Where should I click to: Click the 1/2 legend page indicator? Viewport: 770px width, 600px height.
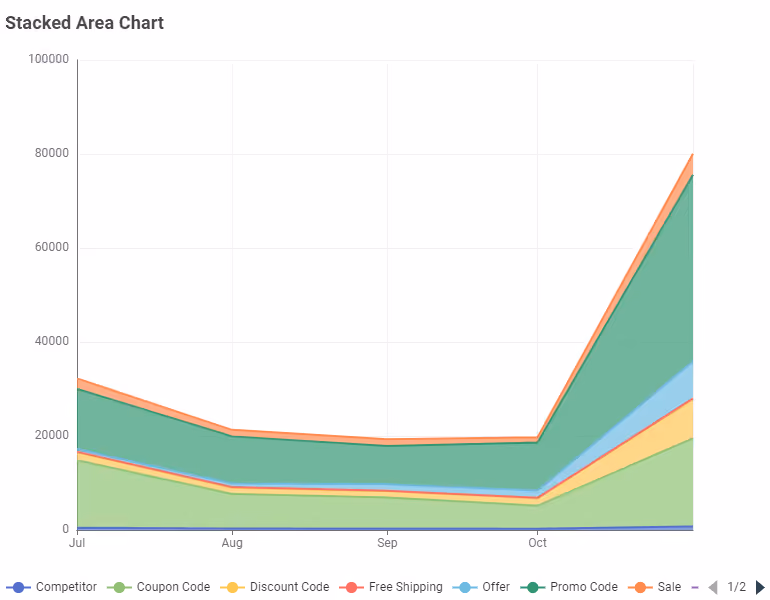tap(736, 587)
